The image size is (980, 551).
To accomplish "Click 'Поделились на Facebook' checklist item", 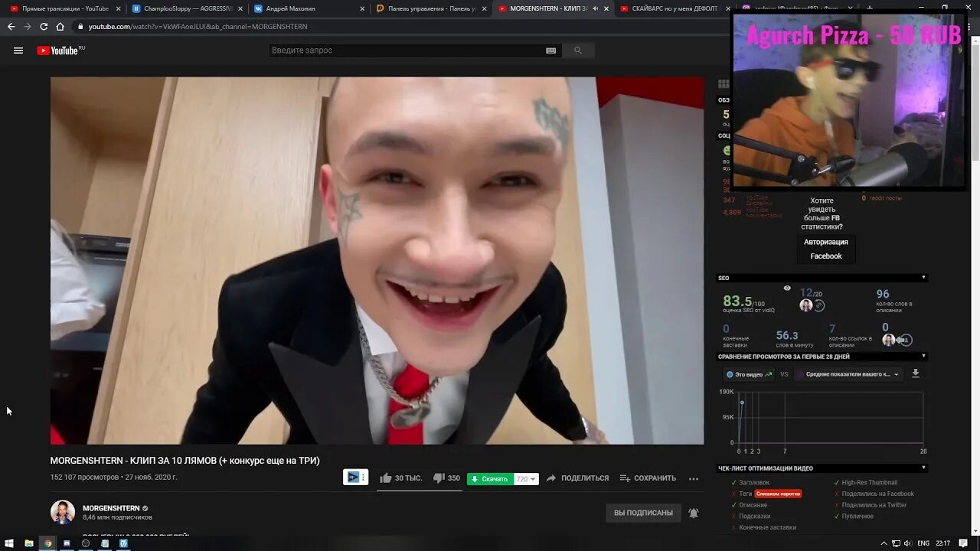I will coord(878,494).
